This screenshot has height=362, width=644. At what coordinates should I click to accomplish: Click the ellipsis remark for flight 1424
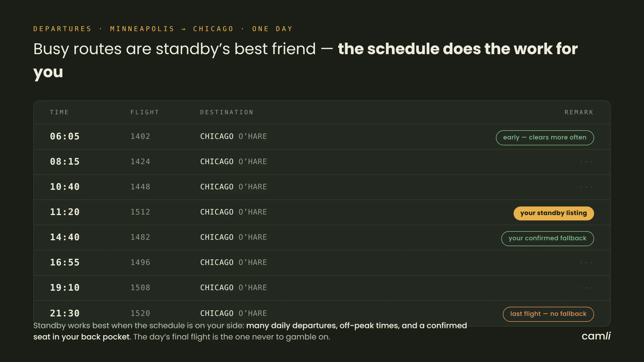click(x=586, y=162)
